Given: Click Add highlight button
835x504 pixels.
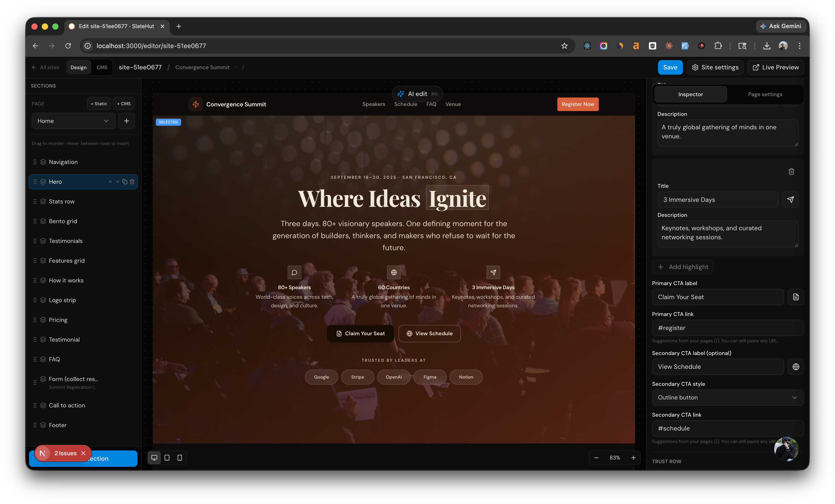Looking at the screenshot, I should (x=683, y=267).
